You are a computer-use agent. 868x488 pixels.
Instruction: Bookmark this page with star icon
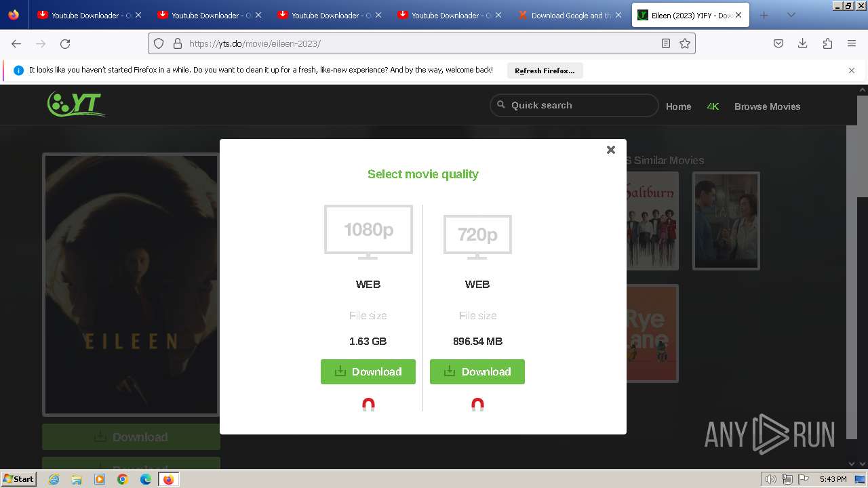pyautogui.click(x=685, y=43)
